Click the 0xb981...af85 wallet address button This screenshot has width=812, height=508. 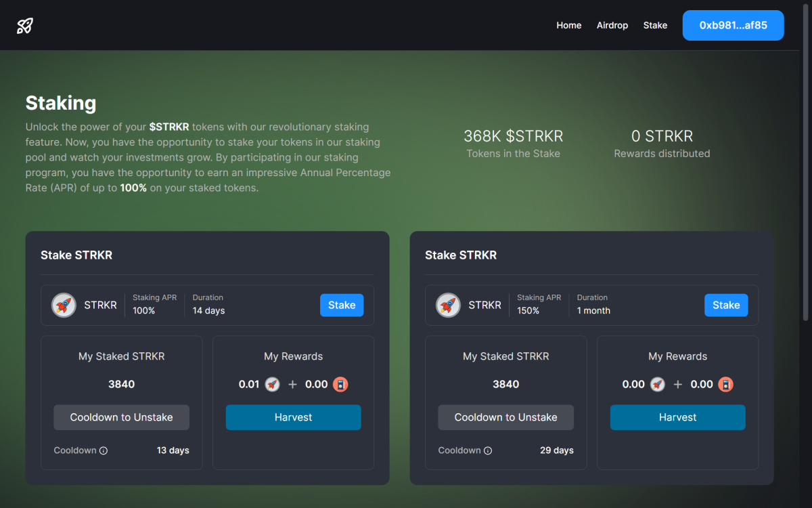click(733, 25)
